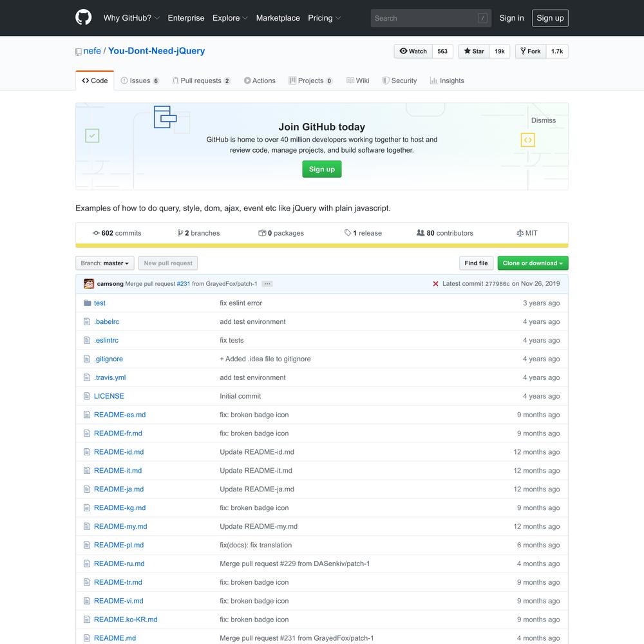Click the nefe owner link

92,51
